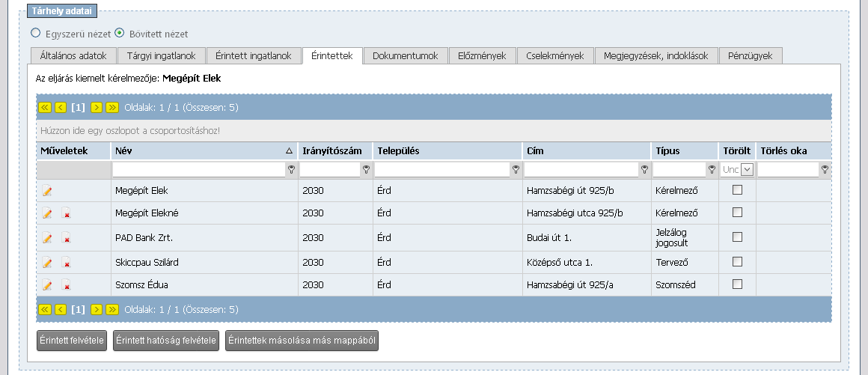868x375 pixels.
Task: Sort by the Irányítószám column header
Action: pyautogui.click(x=335, y=150)
